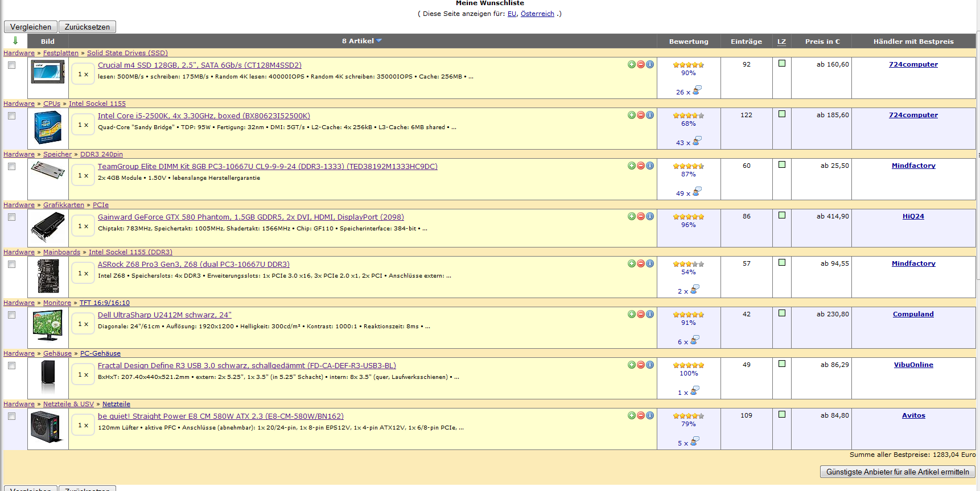Show info for Crucial m4 SSD
The image size is (980, 491).
[650, 64]
